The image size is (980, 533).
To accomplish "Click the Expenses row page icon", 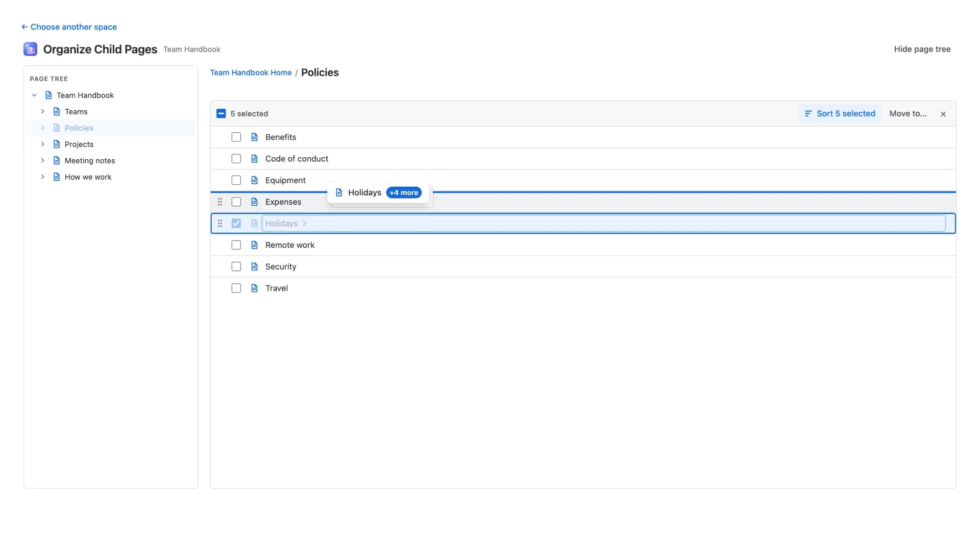I will point(254,202).
